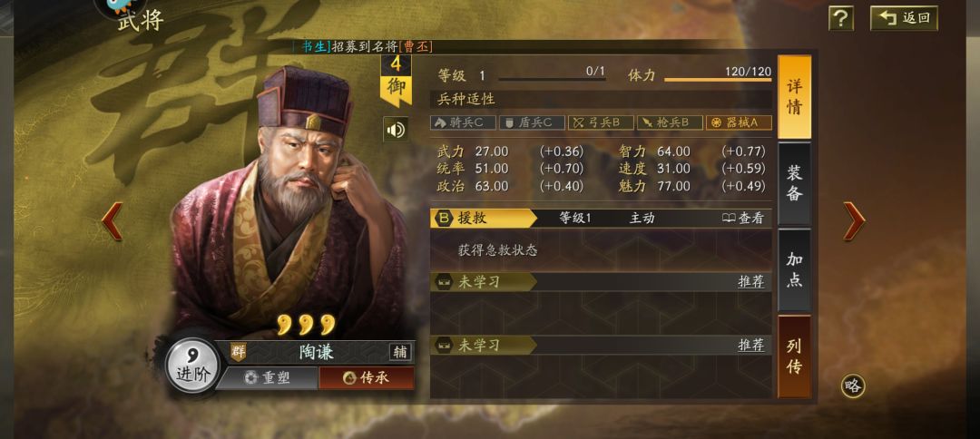This screenshot has width=980, height=439.
Task: Switch to the 装备 tab
Action: point(794,183)
